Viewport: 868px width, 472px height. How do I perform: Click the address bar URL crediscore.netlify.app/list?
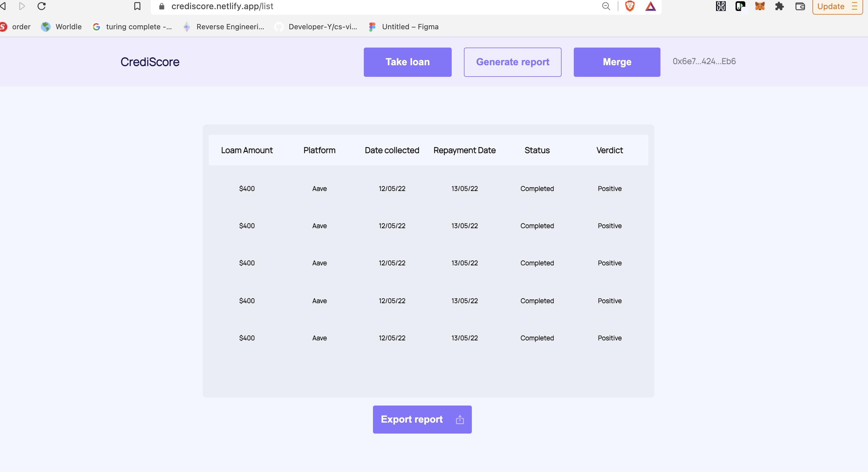point(222,6)
